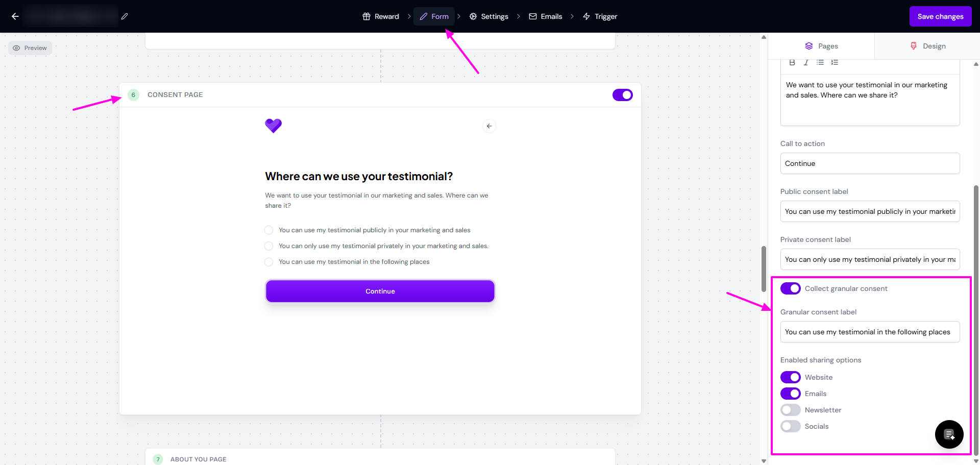Click the pencil edit name icon
The image size is (980, 465).
click(125, 16)
